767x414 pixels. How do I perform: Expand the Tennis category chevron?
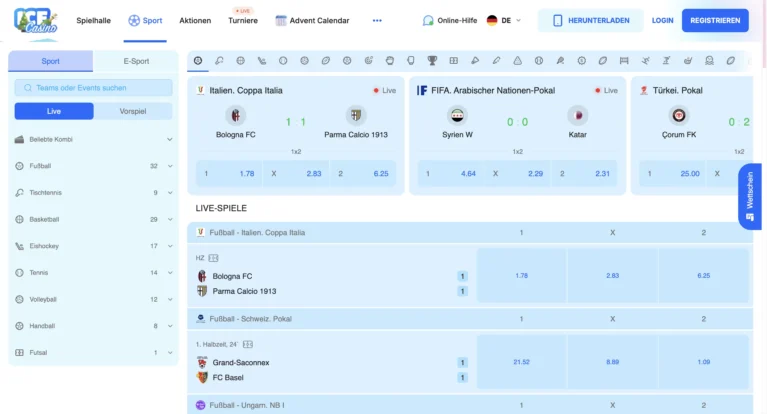tap(170, 273)
